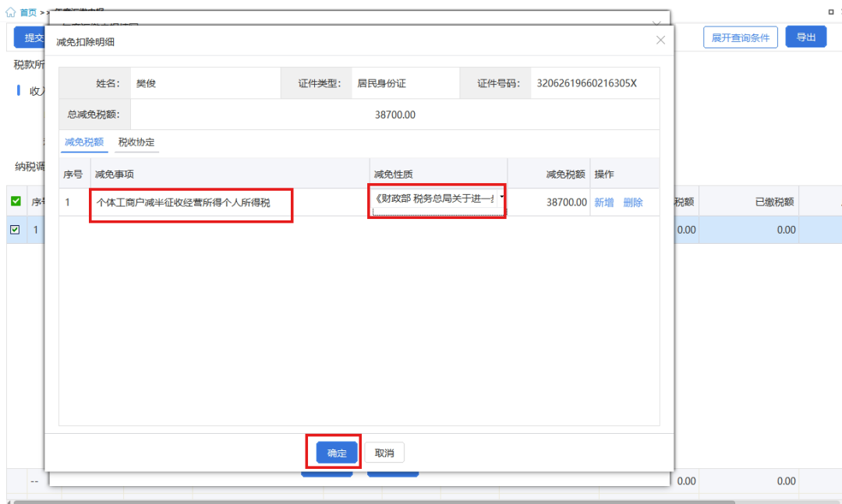Select the 减免税额 tab
The image size is (842, 504).
[x=84, y=143]
